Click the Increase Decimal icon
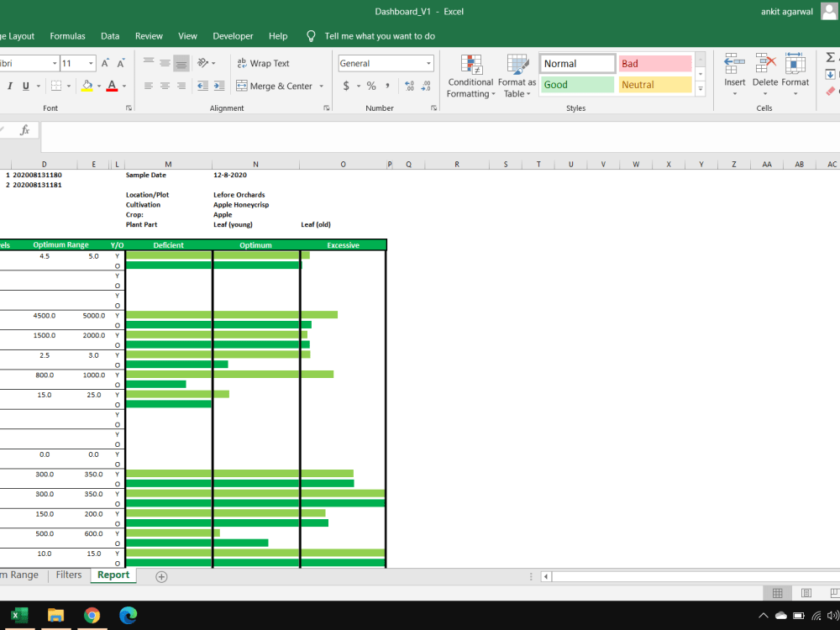Viewport: 840px width, 630px height. 409,85
